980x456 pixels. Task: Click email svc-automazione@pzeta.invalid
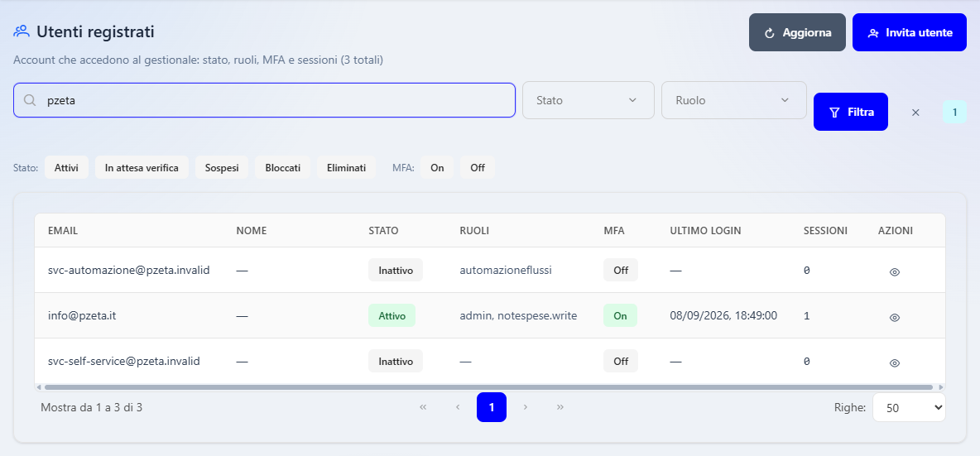pos(129,271)
